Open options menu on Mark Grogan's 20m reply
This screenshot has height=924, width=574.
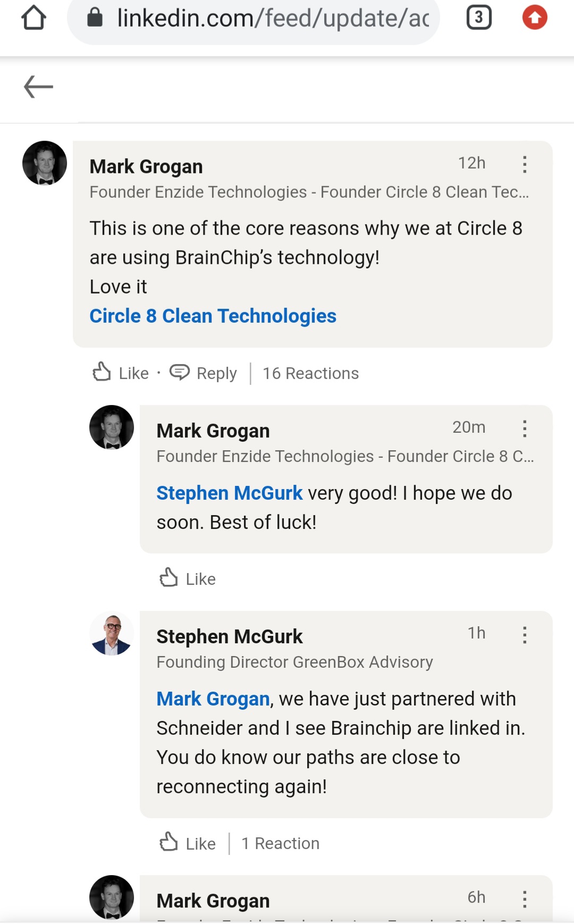(x=525, y=429)
